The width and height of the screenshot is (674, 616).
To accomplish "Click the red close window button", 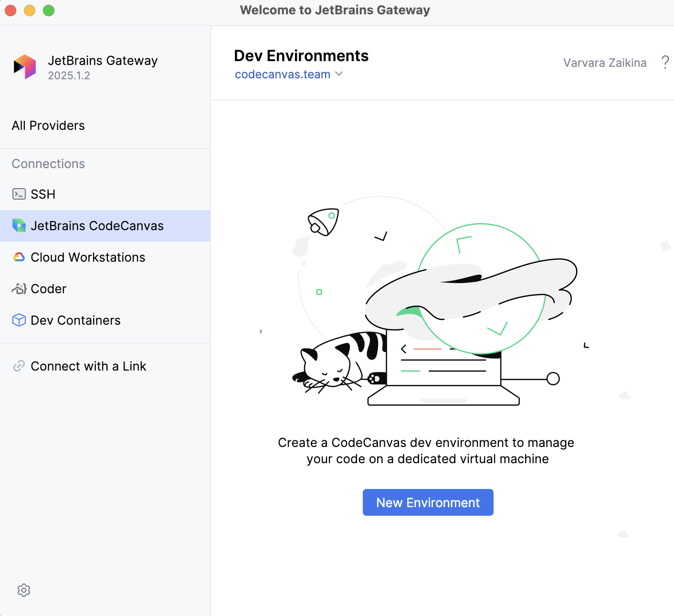I will click(11, 11).
